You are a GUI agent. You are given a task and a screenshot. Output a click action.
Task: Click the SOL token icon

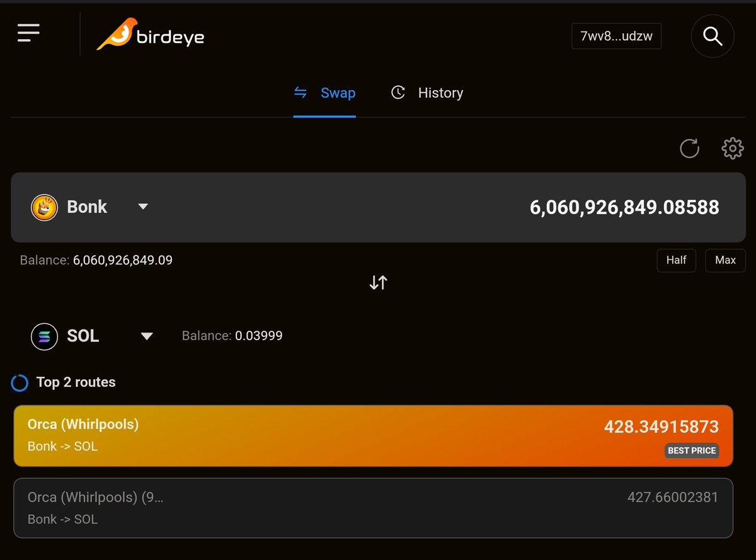click(x=44, y=336)
